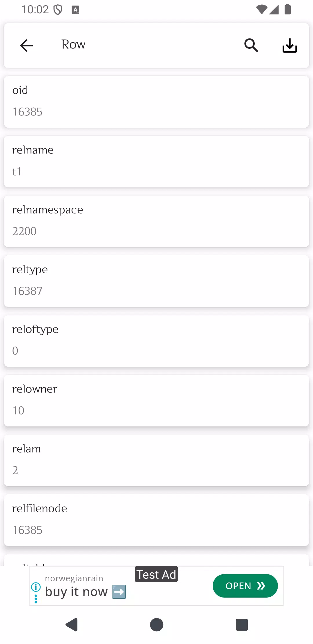Tap the relowner card with value 10
313x644 pixels.
point(156,401)
